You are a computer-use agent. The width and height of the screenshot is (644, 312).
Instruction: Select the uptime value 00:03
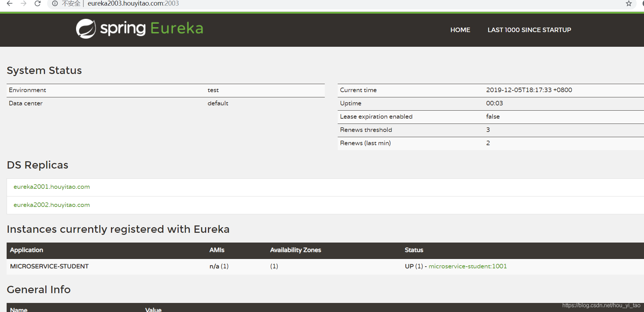coord(494,103)
